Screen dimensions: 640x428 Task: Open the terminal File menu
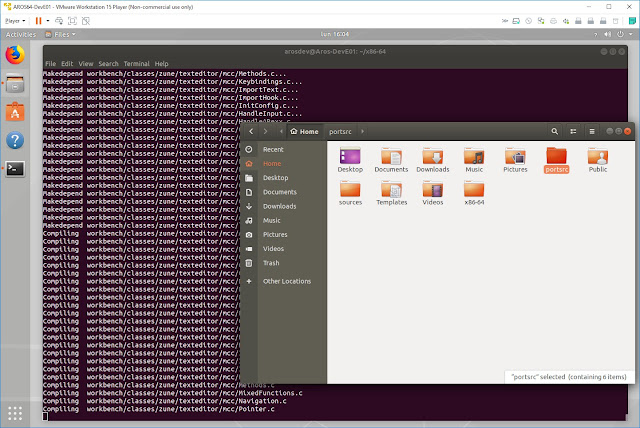pyautogui.click(x=51, y=64)
